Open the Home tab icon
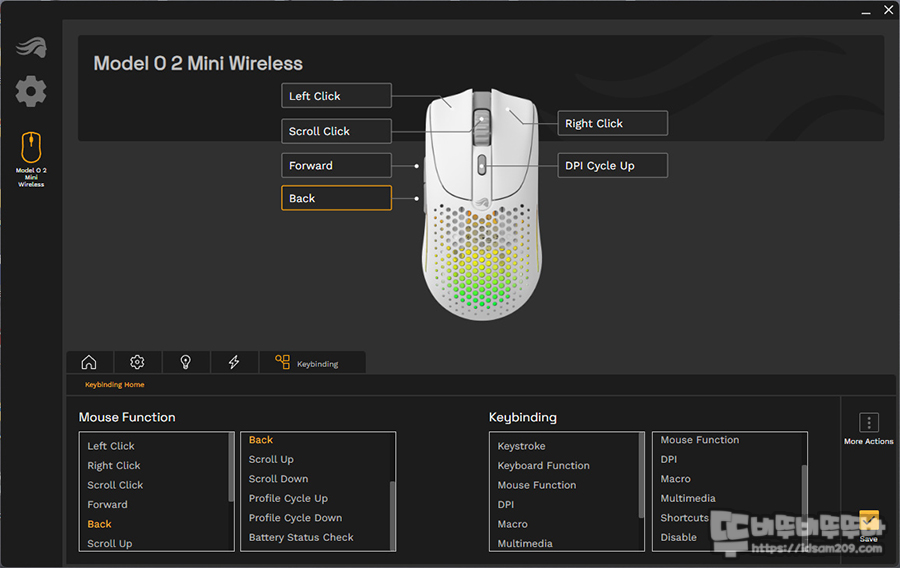Screen dimensions: 900x568 pos(89,362)
